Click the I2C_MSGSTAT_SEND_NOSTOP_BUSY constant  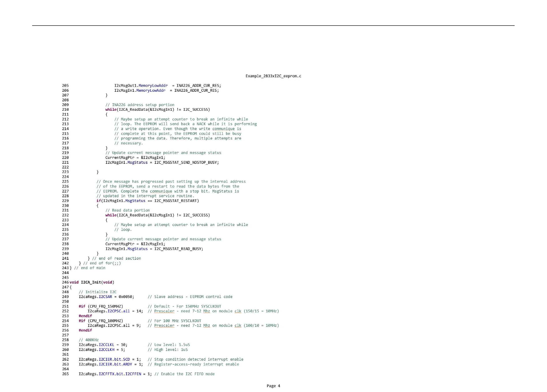click(x=186, y=162)
